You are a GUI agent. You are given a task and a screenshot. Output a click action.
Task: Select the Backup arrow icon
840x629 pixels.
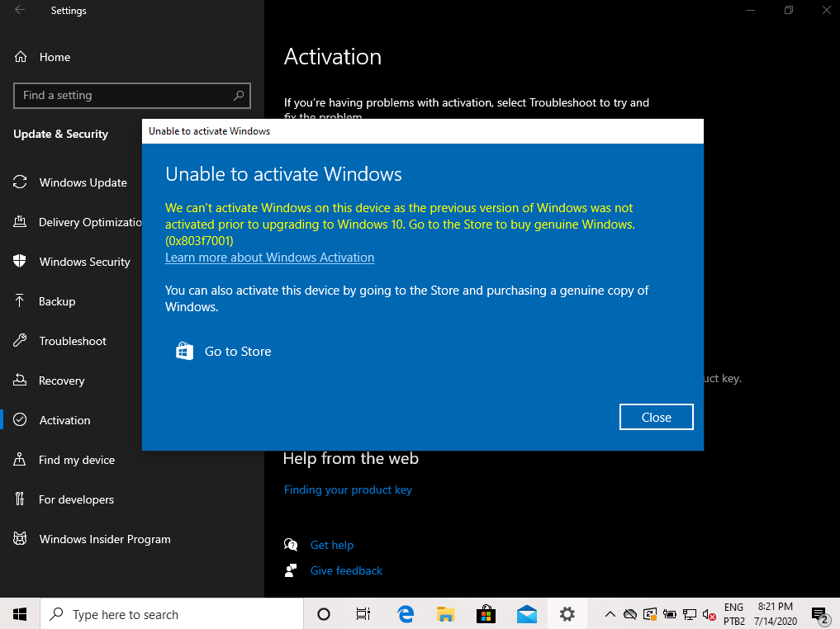coord(20,300)
